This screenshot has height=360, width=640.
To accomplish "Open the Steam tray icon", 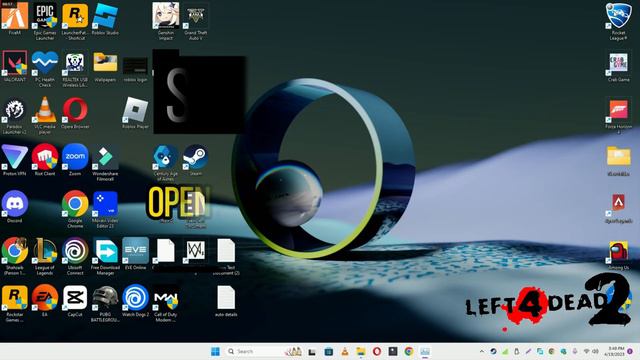I will (493, 351).
